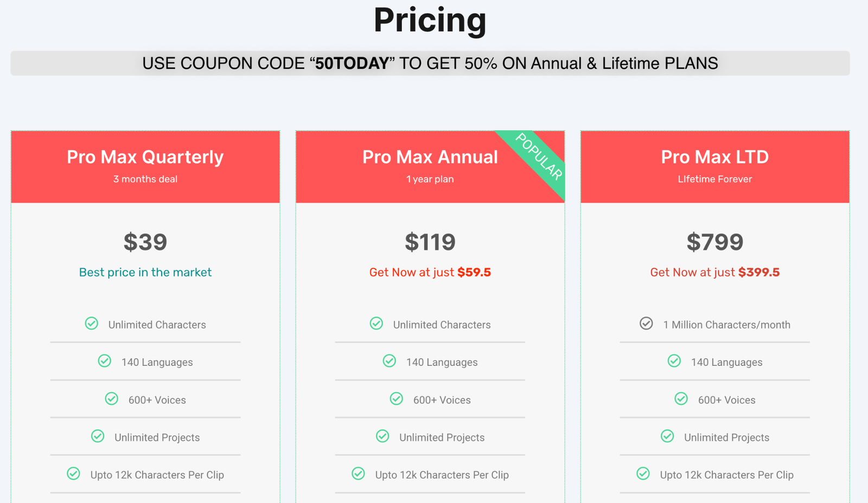Screen dimensions: 868x503
Task: Click the check icon by Quarterly 600+ Voices
Action: click(112, 399)
